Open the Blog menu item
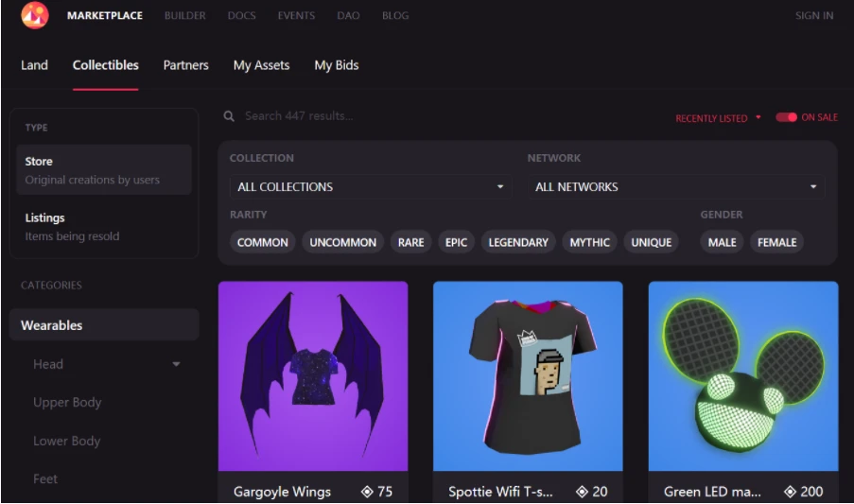The height and width of the screenshot is (504, 854). click(x=395, y=16)
